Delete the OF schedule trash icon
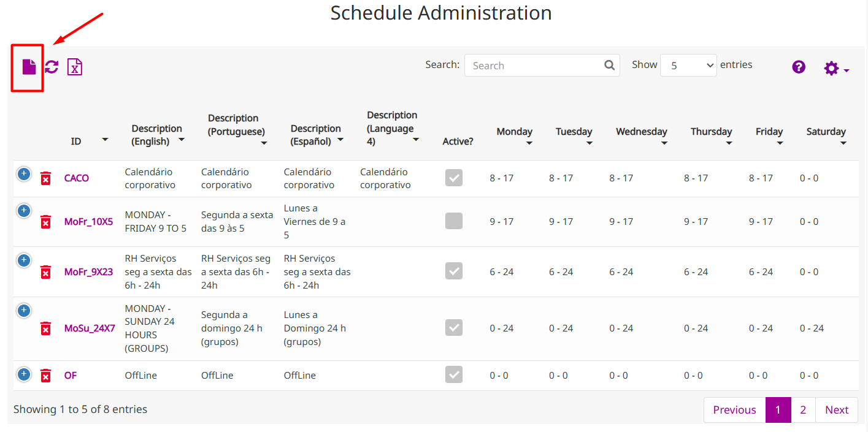This screenshot has width=868, height=432. (45, 376)
